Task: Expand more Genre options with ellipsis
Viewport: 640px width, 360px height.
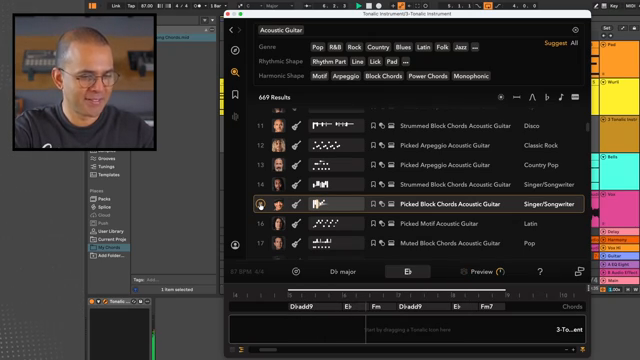Action: 475,47
